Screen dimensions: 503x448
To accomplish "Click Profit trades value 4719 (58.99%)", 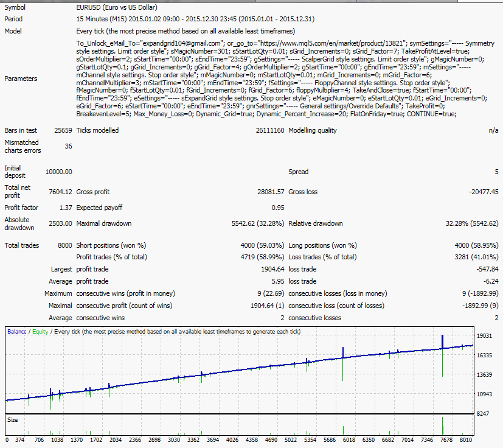I will coord(262,257).
